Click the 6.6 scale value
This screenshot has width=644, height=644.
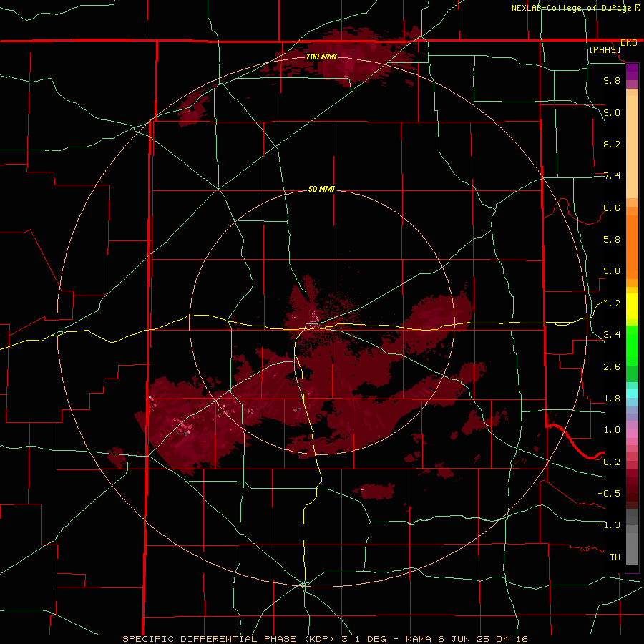[x=612, y=208]
